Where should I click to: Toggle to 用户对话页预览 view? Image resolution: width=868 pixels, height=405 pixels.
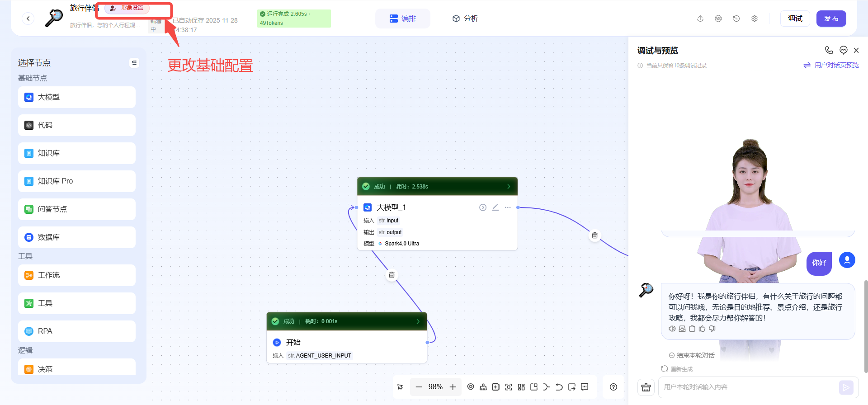pos(831,65)
